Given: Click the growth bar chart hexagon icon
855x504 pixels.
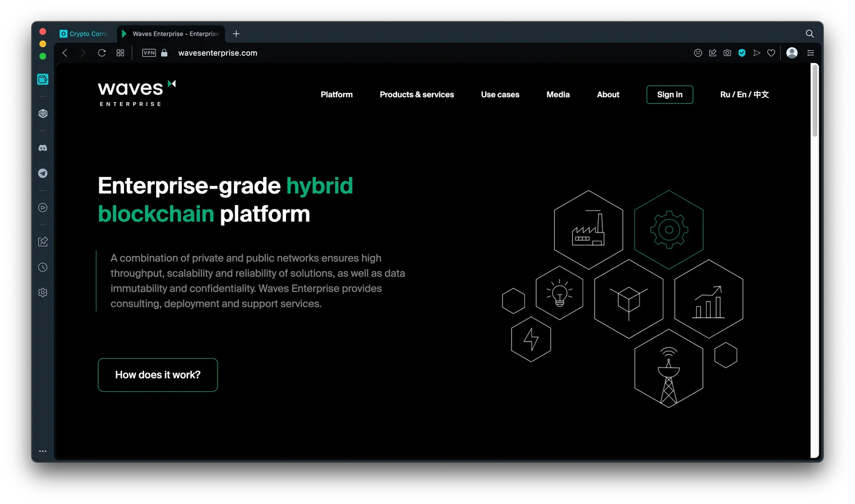Looking at the screenshot, I should [709, 299].
